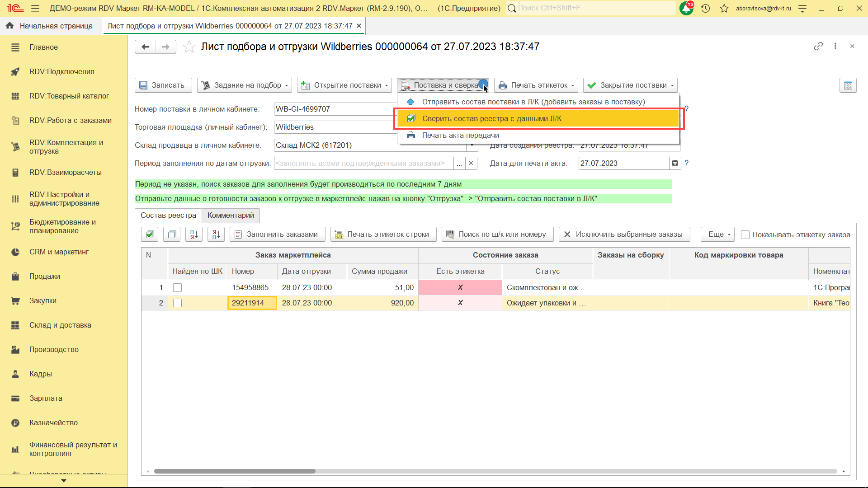Check the 'Найден по ШК' box for order 29211914

tap(178, 303)
